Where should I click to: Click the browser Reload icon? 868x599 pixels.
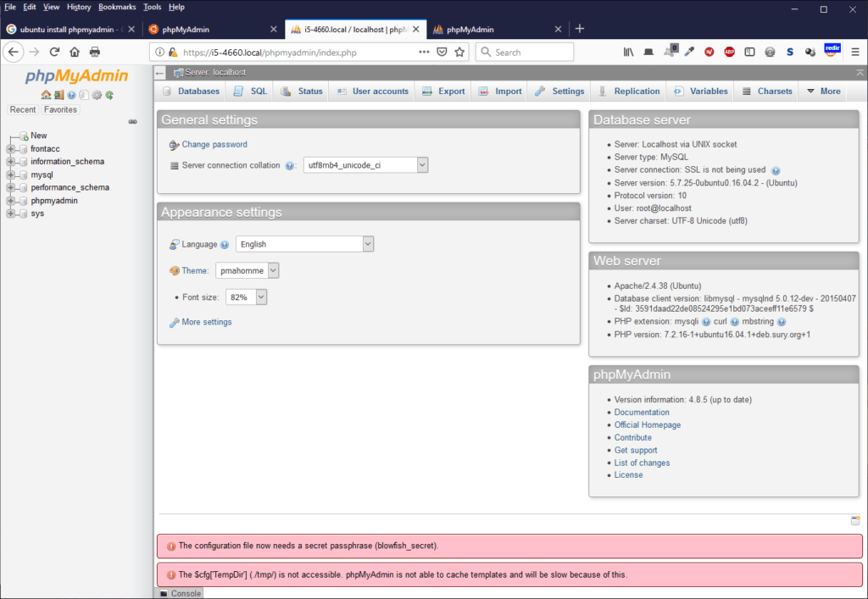point(54,52)
